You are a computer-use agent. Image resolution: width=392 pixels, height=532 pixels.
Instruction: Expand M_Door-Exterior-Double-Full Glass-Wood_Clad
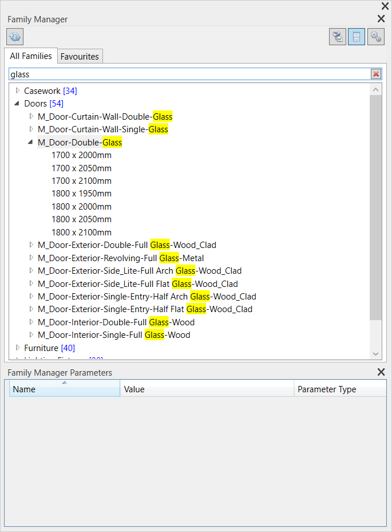pyautogui.click(x=31, y=245)
